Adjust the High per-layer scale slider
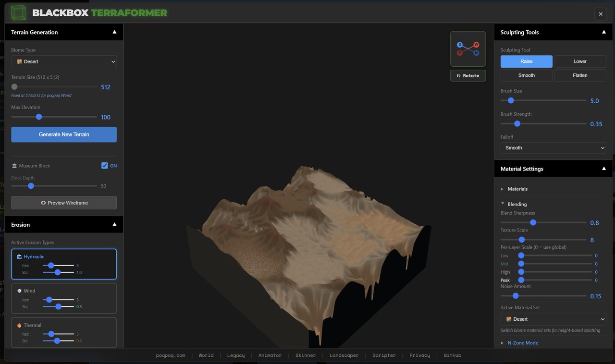 (554, 272)
